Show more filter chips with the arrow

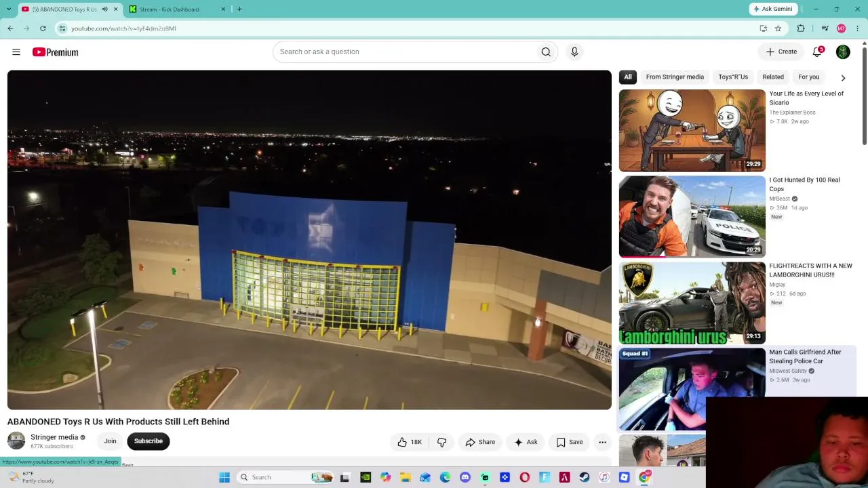tap(843, 77)
